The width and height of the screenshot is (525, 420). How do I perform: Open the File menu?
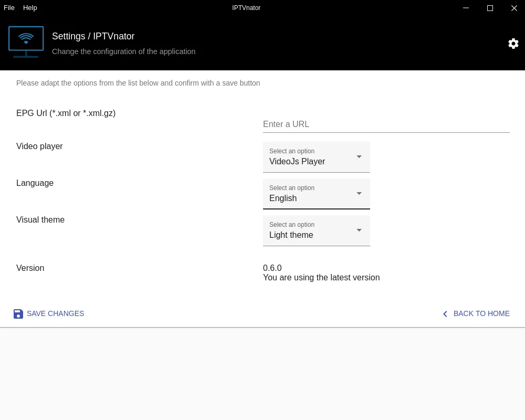(x=9, y=7)
